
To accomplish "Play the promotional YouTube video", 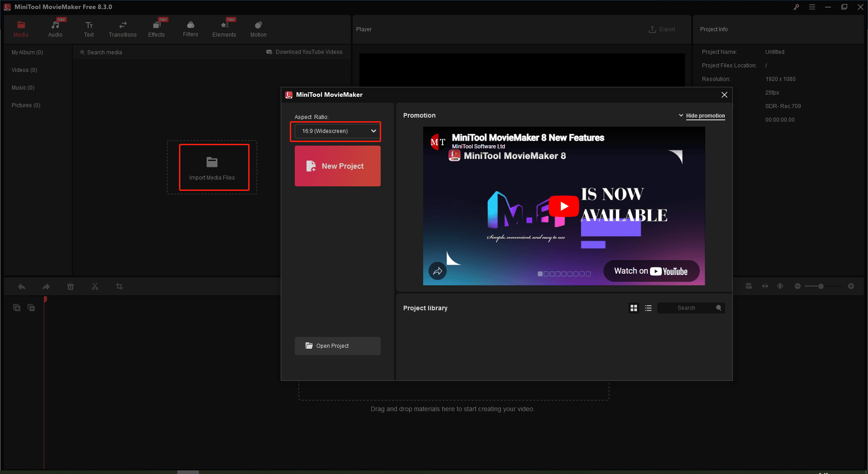I will [564, 206].
